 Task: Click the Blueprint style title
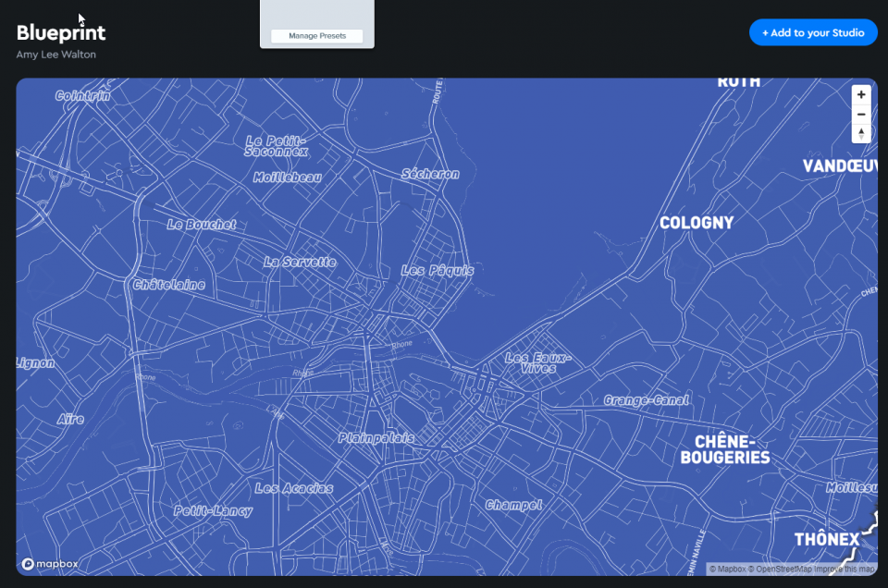61,31
